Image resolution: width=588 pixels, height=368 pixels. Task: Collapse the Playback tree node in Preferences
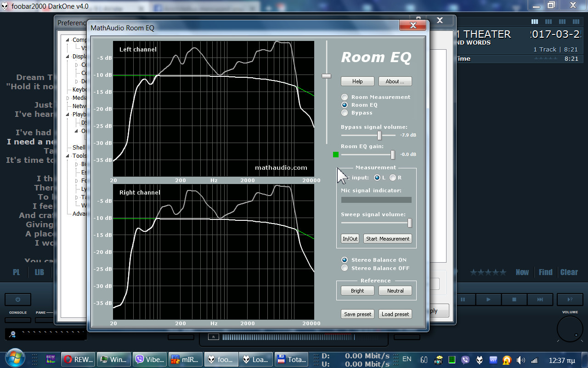point(68,115)
